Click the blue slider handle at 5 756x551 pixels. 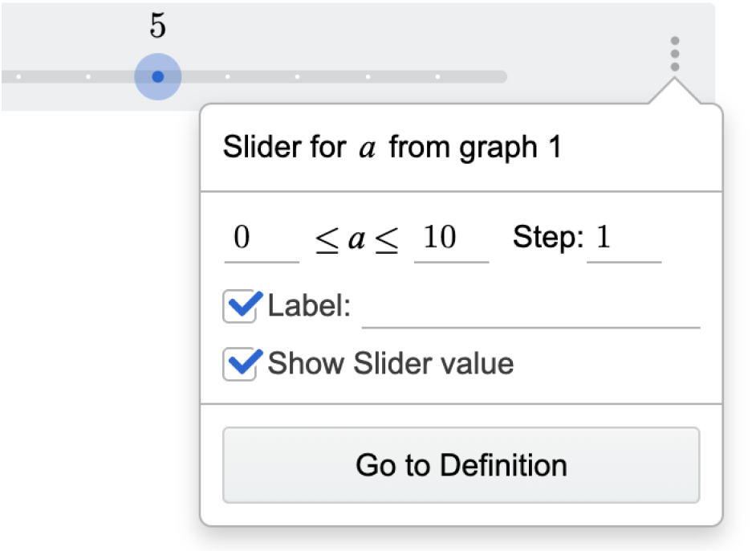pos(157,77)
